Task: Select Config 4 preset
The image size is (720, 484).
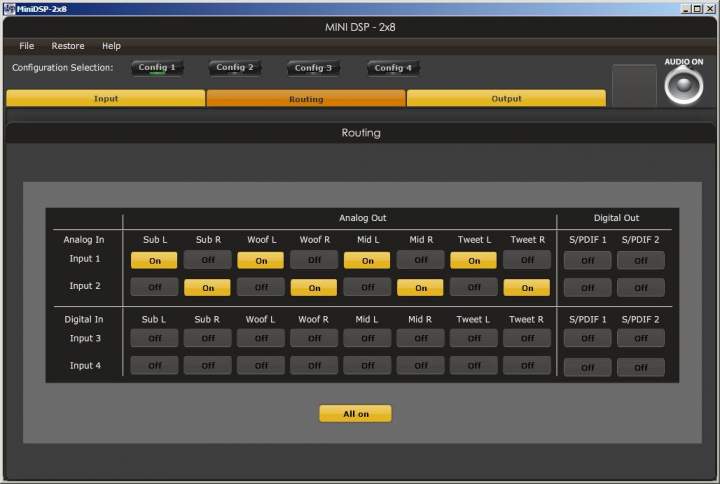Action: (393, 68)
